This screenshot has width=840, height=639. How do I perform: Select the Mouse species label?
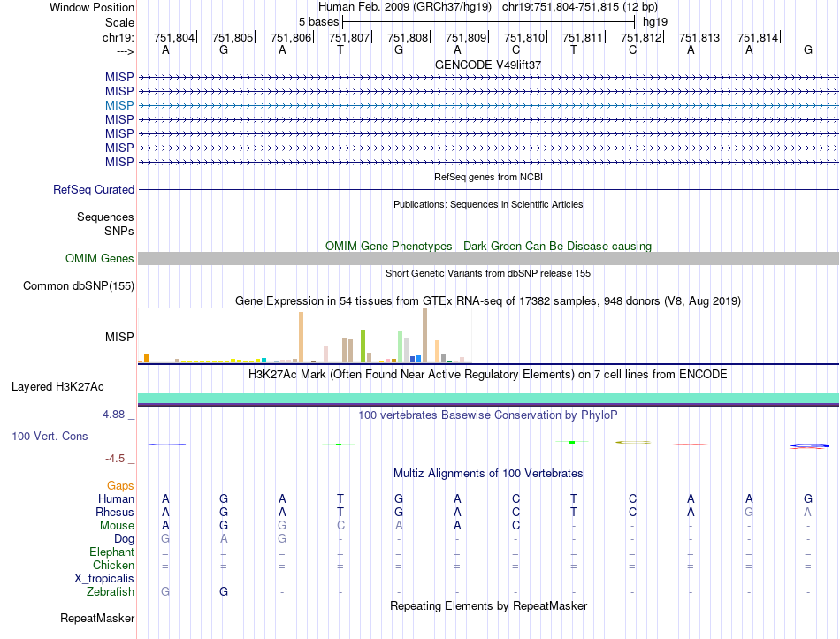tap(117, 526)
